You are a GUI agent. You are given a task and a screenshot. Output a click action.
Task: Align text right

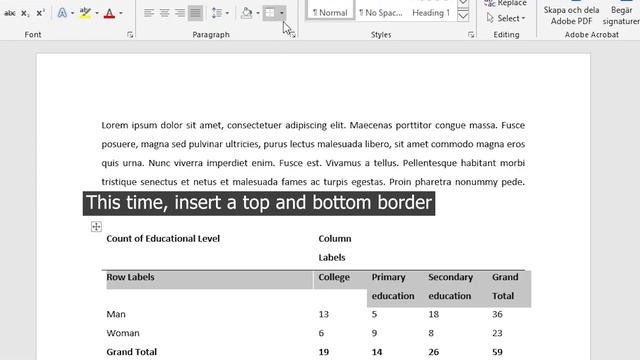tap(180, 13)
